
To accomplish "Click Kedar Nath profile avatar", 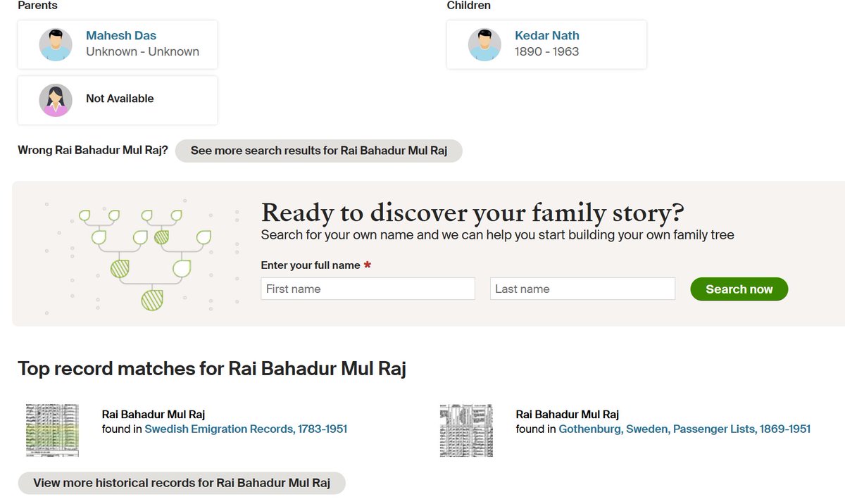I will [x=484, y=44].
